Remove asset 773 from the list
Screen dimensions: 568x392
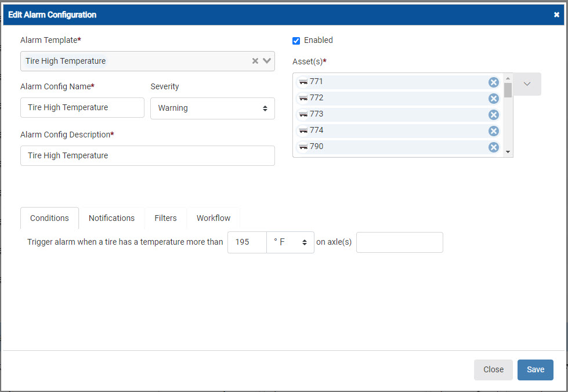point(494,115)
